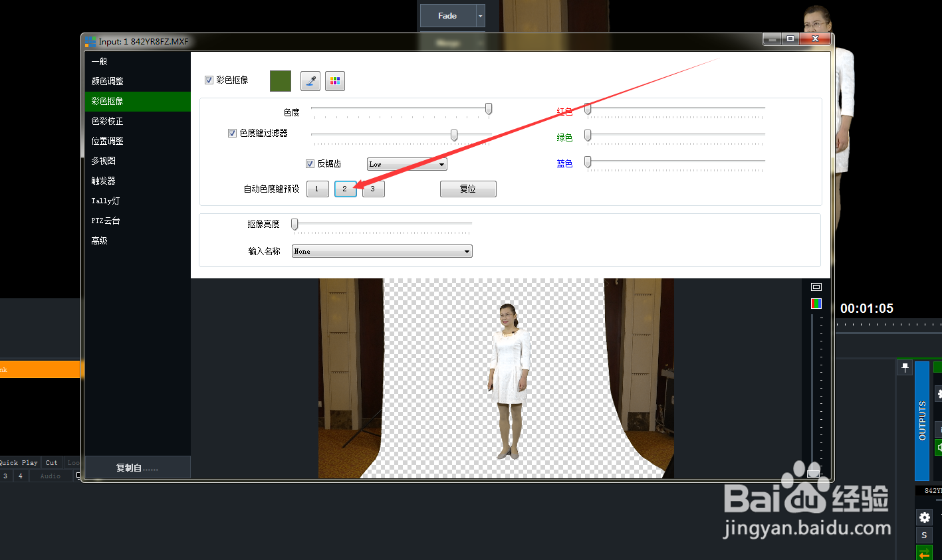The width and height of the screenshot is (942, 560).
Task: Click the green arrow icon at bottom right
Action: (924, 552)
